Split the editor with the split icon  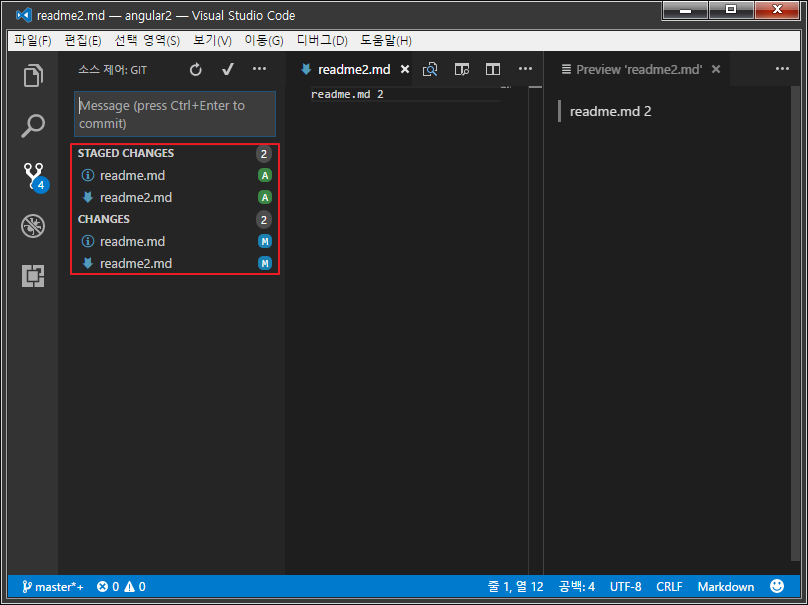(493, 70)
